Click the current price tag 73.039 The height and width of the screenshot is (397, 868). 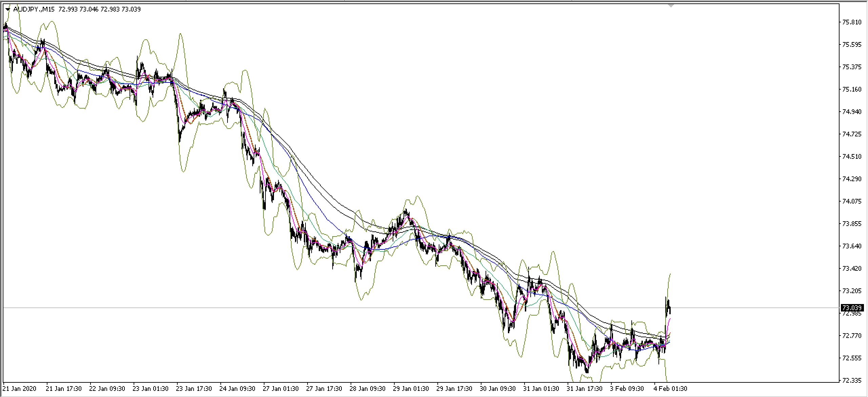[x=852, y=308]
